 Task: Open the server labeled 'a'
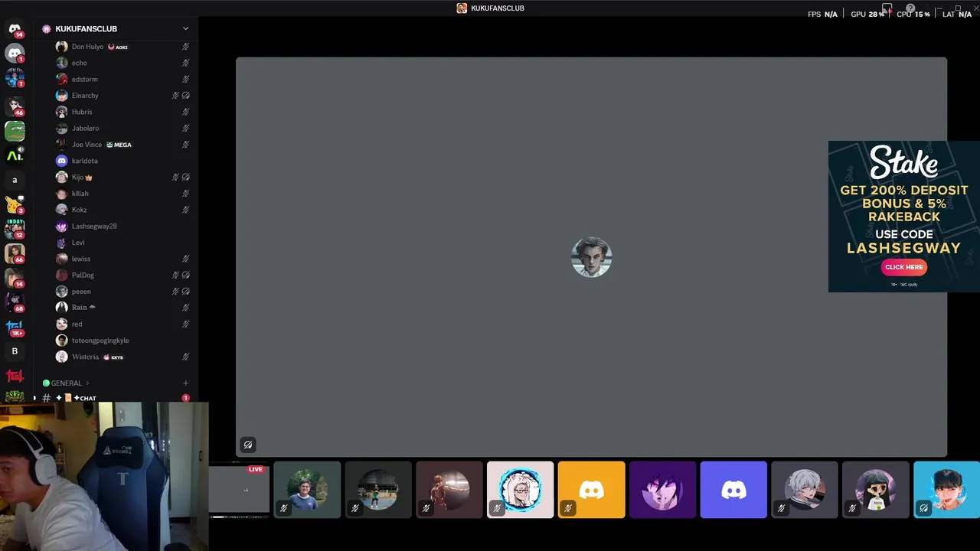point(15,180)
